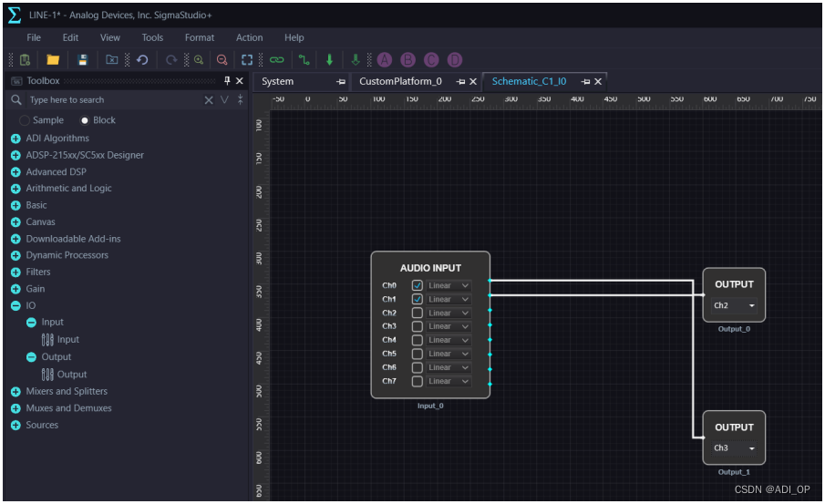Expand the Filters category
This screenshot has width=825, height=504.
pyautogui.click(x=15, y=272)
